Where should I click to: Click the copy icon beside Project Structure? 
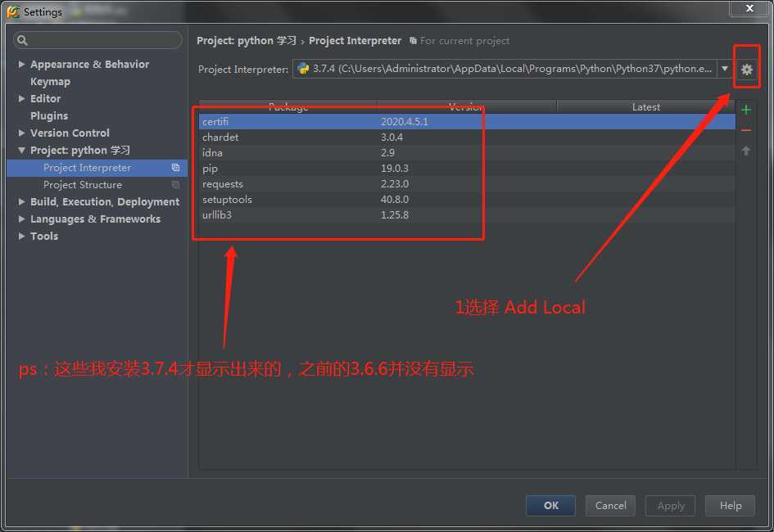click(175, 185)
